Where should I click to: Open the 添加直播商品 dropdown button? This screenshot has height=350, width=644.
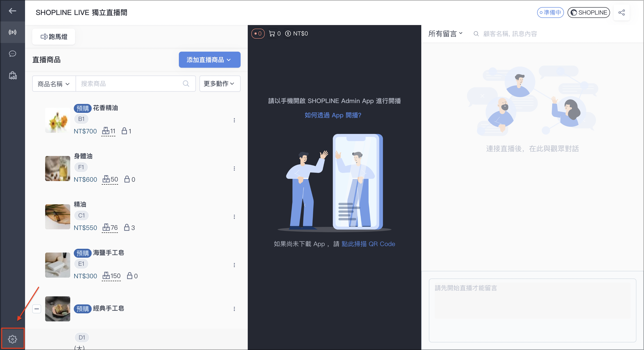[210, 60]
